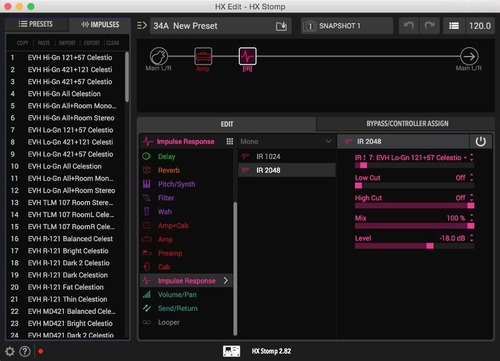This screenshot has width=500, height=361.
Task: Click the IMPORT button
Action: coord(67,43)
